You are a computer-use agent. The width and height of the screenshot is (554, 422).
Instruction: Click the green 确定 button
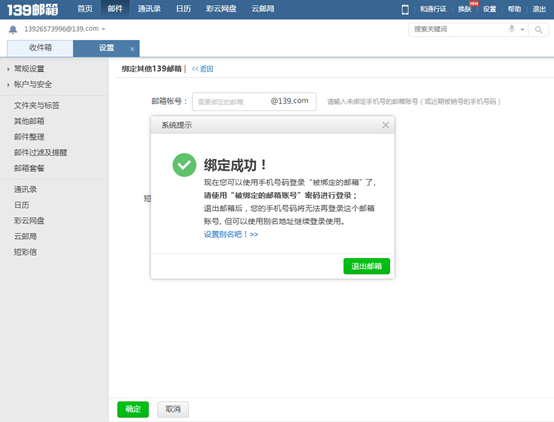[x=133, y=409]
